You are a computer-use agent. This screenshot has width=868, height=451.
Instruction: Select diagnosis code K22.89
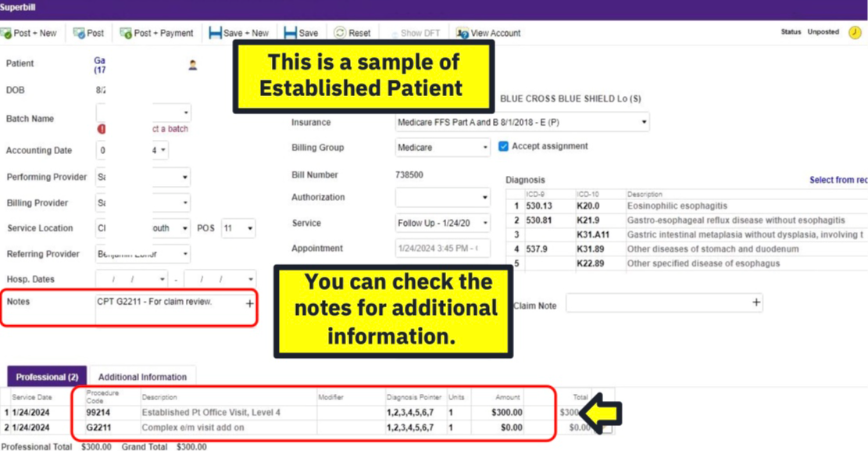[x=590, y=263]
